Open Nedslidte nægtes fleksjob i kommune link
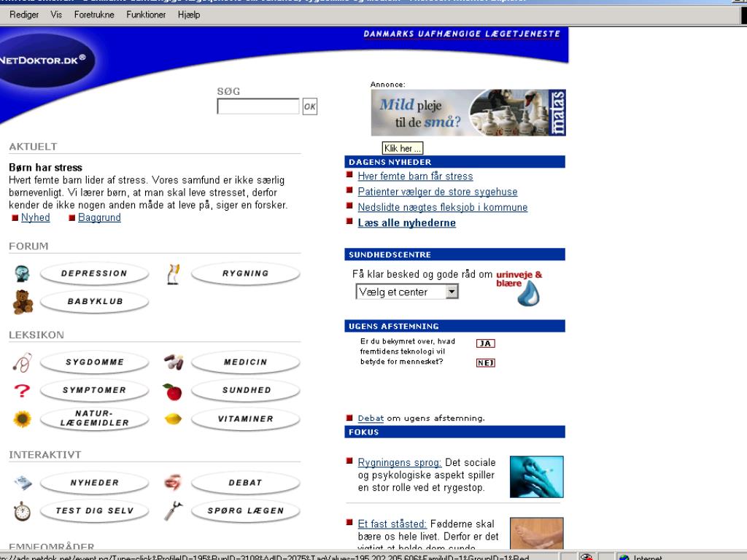Viewport: 747px width, 560px height. tap(443, 207)
